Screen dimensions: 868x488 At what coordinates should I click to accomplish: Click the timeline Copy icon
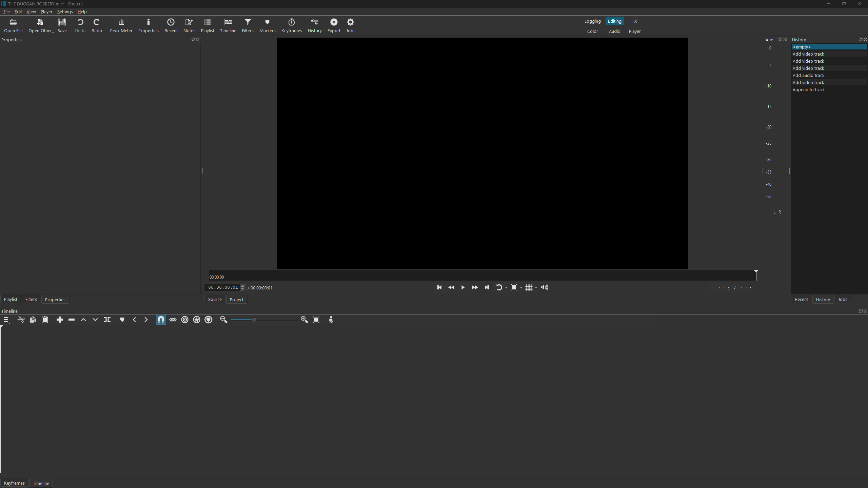point(33,320)
